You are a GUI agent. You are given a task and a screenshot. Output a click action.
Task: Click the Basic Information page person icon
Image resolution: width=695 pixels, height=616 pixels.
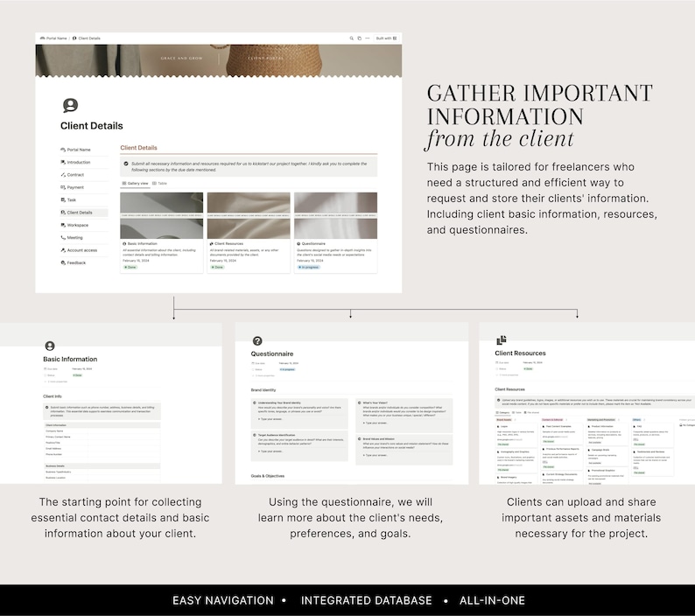pyautogui.click(x=50, y=346)
